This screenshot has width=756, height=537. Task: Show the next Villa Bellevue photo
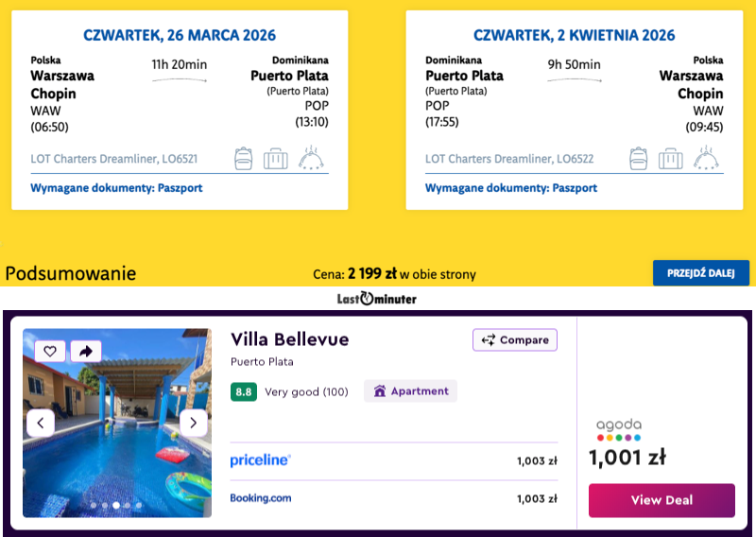[x=193, y=423]
